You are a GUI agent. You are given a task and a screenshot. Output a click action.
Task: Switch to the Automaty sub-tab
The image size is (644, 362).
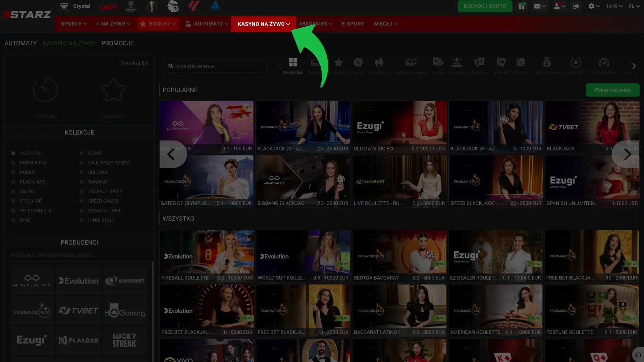pyautogui.click(x=21, y=43)
